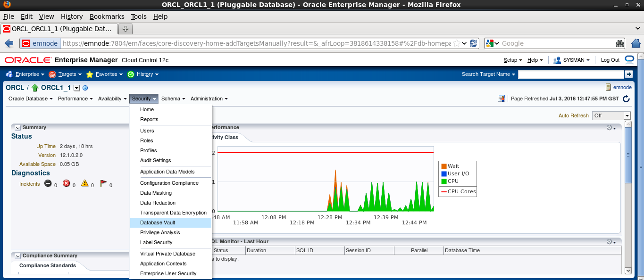Switch to Compliance Standards tab
Screen dimensions: 644x280
pos(48,265)
